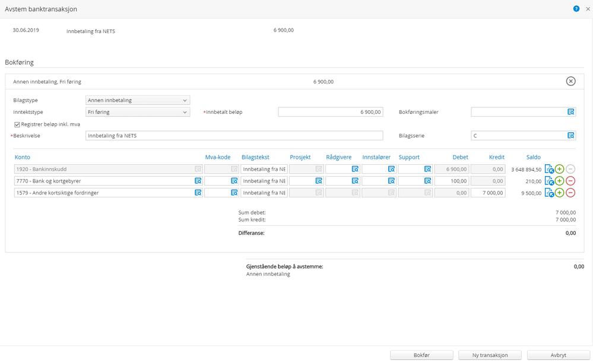
Task: Open lookup for Bokføringsmaler field
Action: 570,112
